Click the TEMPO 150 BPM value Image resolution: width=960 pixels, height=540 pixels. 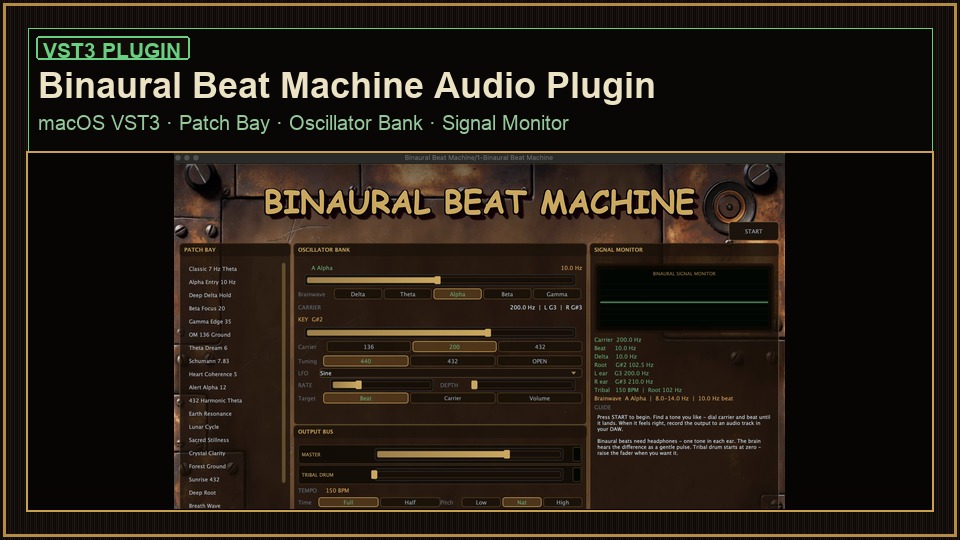(x=337, y=491)
